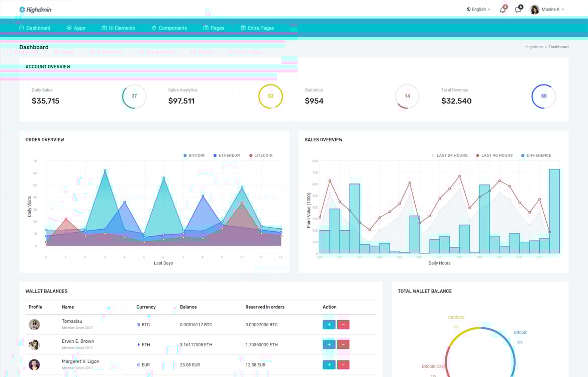Click the minus button for Erwin E. Brown

coord(343,344)
